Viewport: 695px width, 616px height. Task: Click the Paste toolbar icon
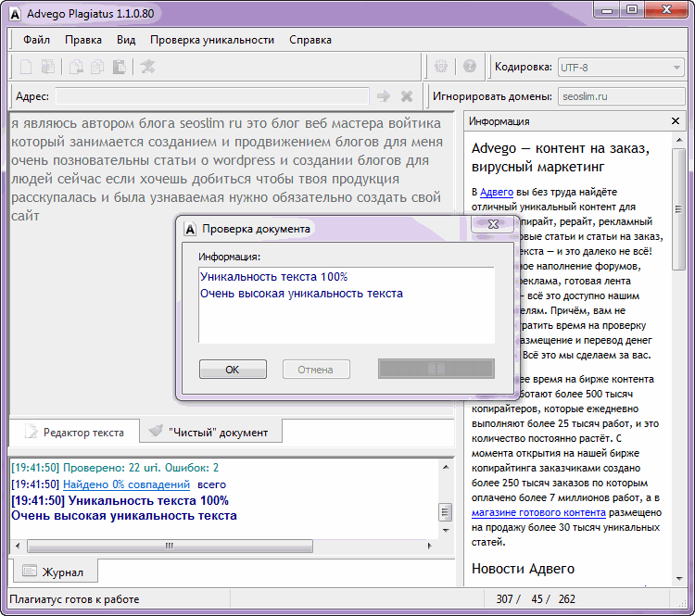pos(119,67)
